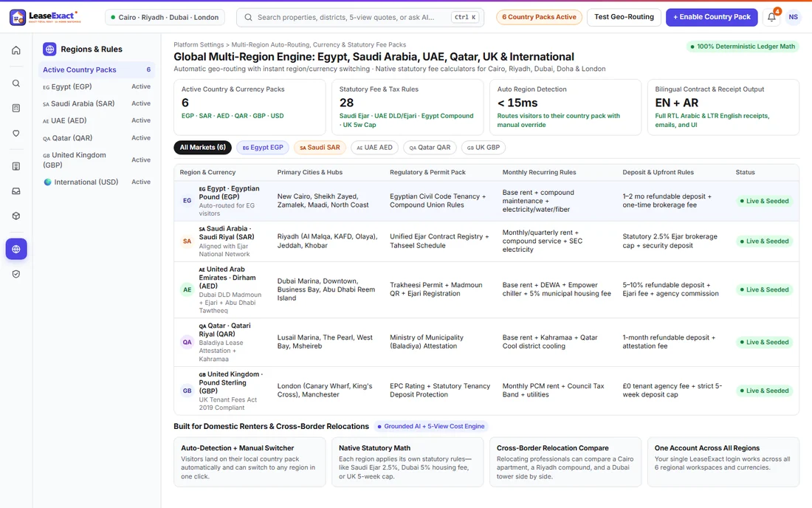The width and height of the screenshot is (812, 508).
Task: Open the Cross-Border Relocation Compare card
Action: tap(565, 462)
